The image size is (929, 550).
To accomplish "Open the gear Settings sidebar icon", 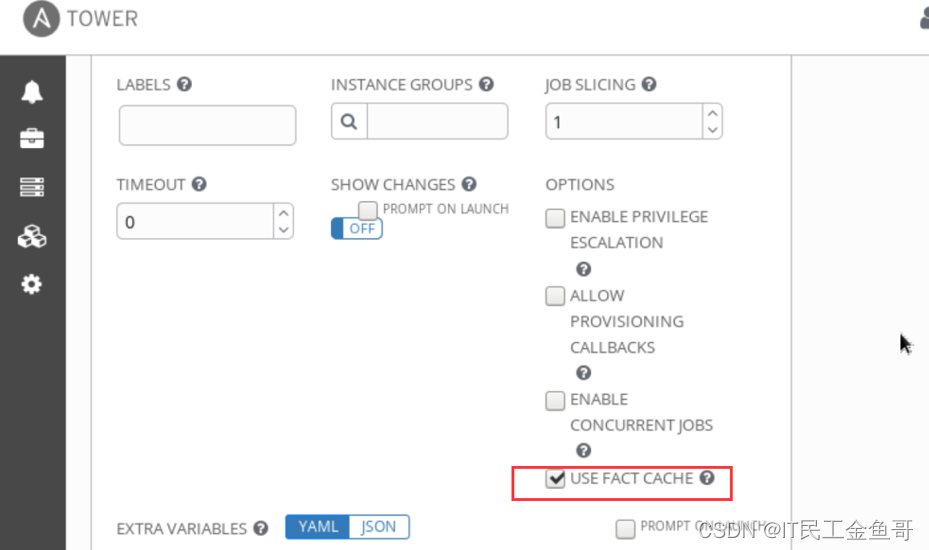I will point(32,284).
